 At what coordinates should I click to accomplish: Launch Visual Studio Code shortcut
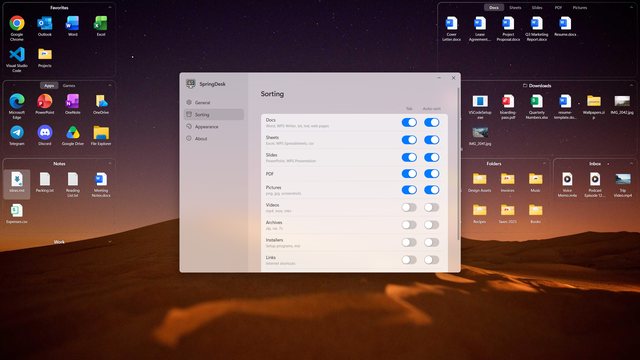(x=17, y=59)
